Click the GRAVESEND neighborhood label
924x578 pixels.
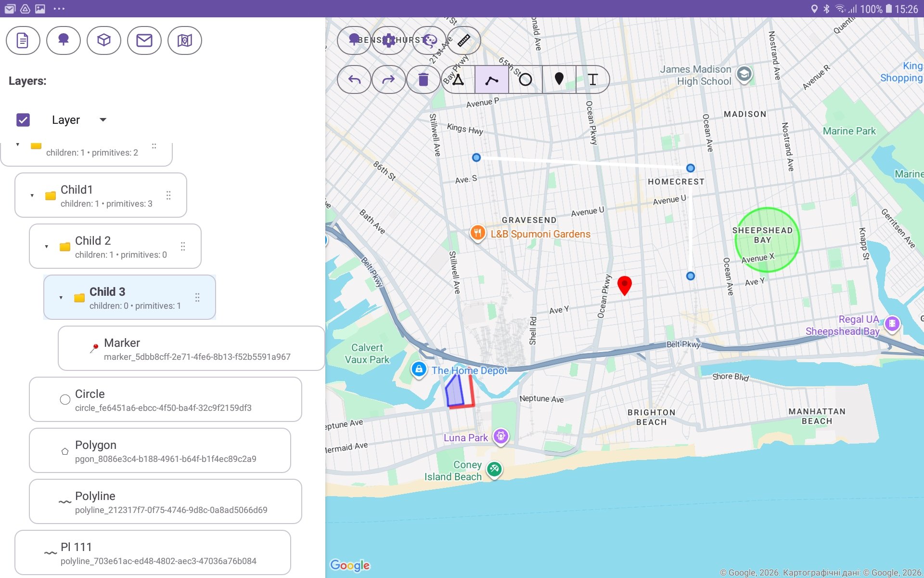pos(529,220)
